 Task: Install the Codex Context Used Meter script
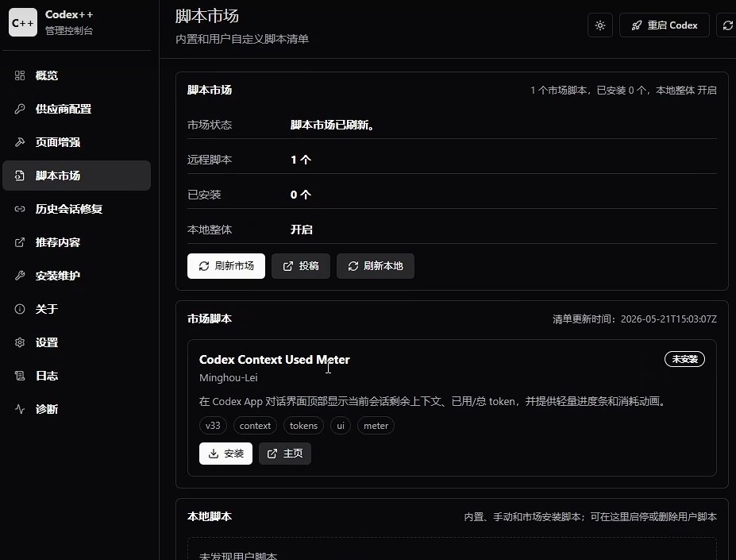pyautogui.click(x=225, y=454)
